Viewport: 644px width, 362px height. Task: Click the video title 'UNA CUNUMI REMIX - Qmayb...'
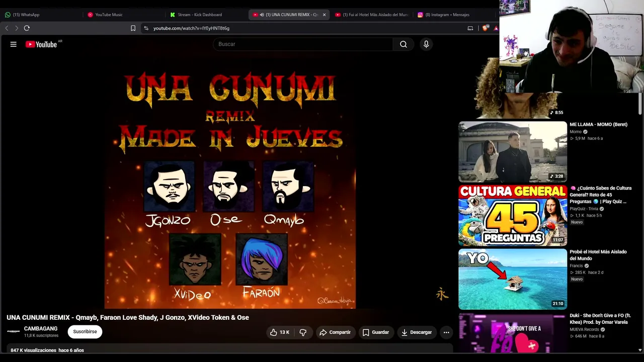pyautogui.click(x=128, y=318)
